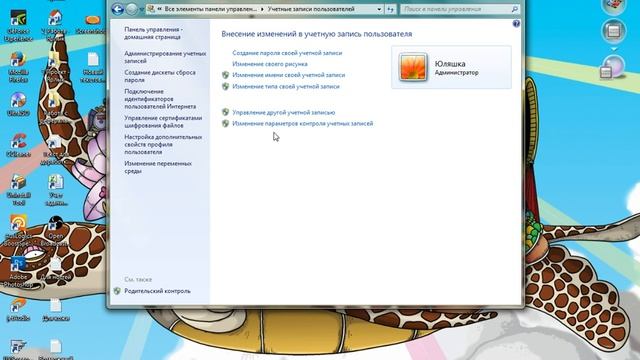Open 'Управление другой учетной записью' link
Image resolution: width=640 pixels, height=360 pixels.
click(x=284, y=112)
